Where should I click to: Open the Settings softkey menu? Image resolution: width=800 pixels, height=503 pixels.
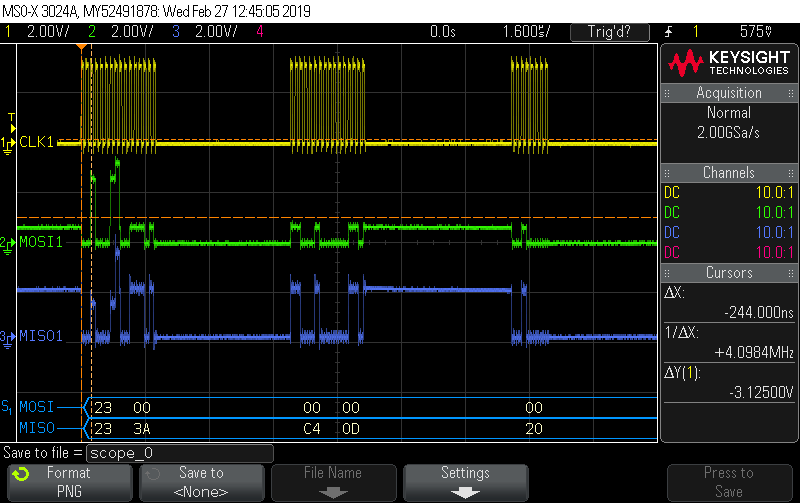pyautogui.click(x=465, y=482)
